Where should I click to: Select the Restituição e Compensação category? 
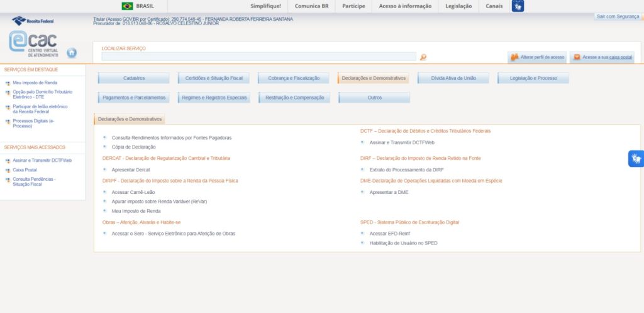[294, 98]
